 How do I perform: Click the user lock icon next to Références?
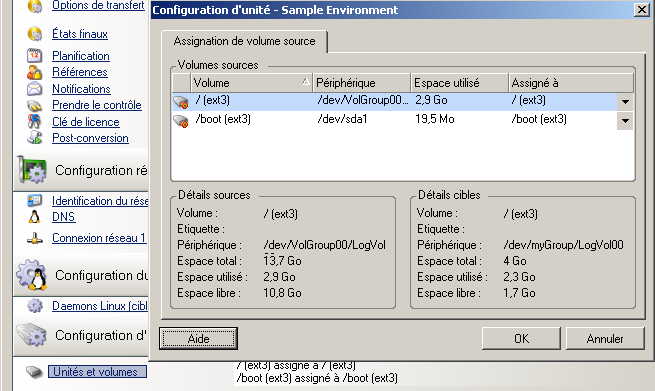pyautogui.click(x=35, y=72)
